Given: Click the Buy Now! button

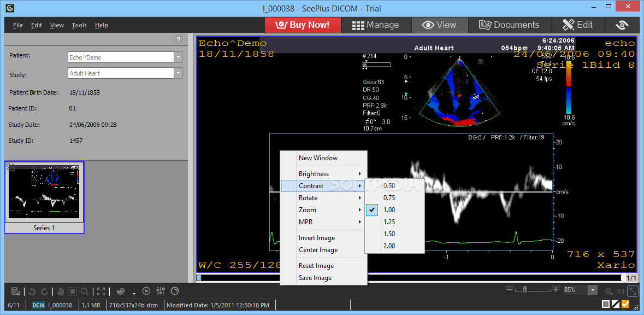Looking at the screenshot, I should click(303, 25).
